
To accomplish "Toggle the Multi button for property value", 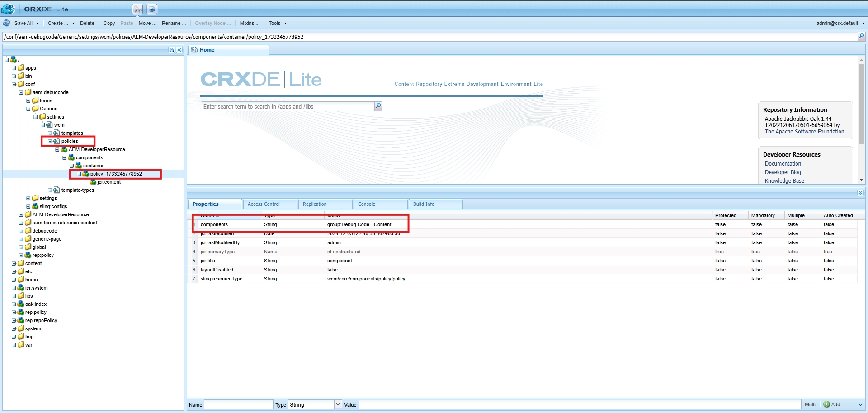I will 810,404.
